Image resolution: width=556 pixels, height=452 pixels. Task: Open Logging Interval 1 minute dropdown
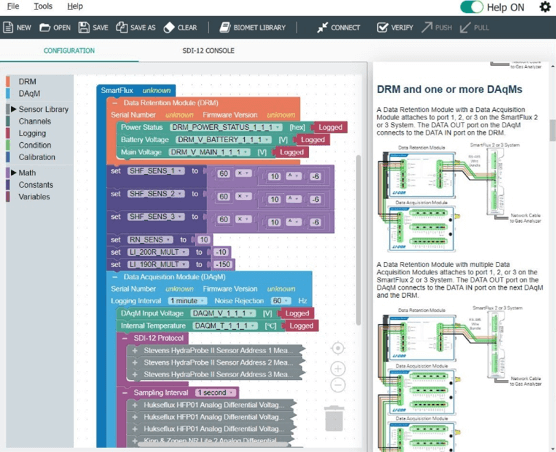tap(188, 301)
